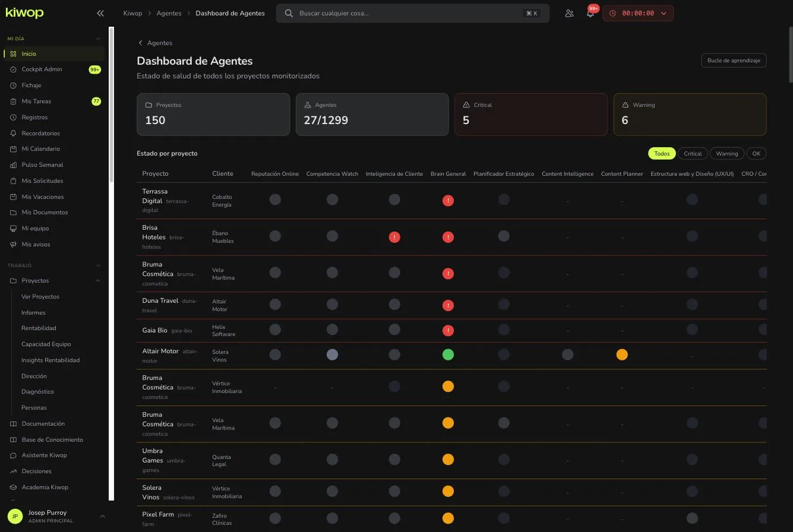Screen dimensions: 793x532
Task: Filter projects by Warning status
Action: [x=726, y=153]
